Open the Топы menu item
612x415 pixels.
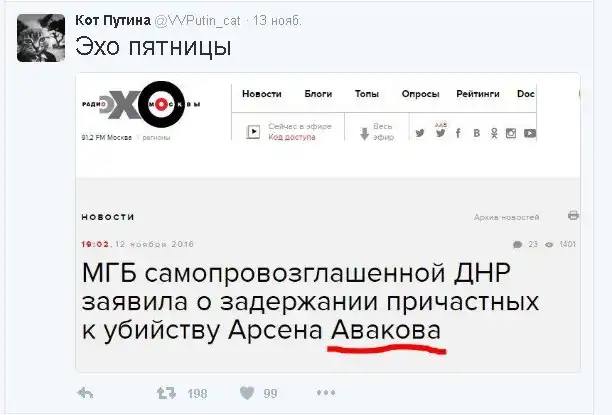coord(366,94)
